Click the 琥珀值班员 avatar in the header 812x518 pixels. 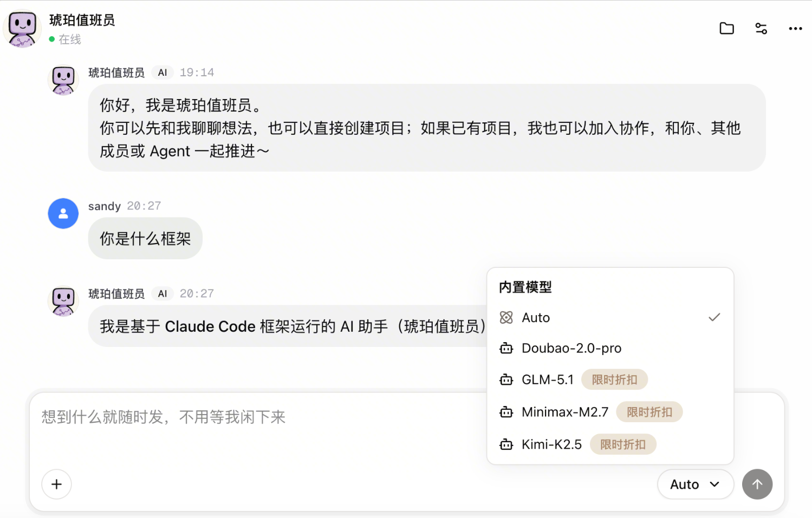[x=22, y=29]
